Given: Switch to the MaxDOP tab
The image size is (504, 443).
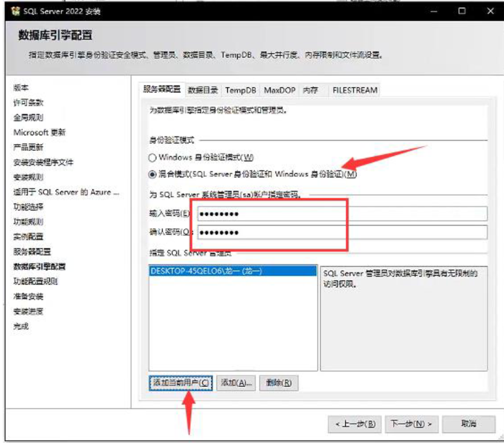Looking at the screenshot, I should point(280,91).
